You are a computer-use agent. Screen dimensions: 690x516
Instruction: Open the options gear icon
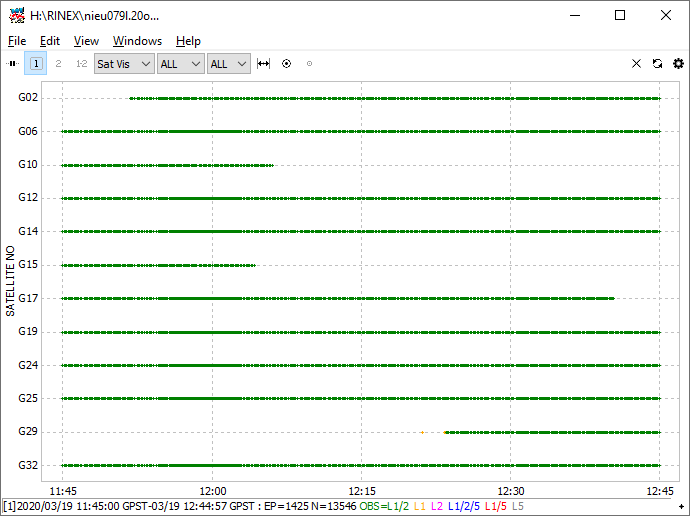pyautogui.click(x=679, y=64)
